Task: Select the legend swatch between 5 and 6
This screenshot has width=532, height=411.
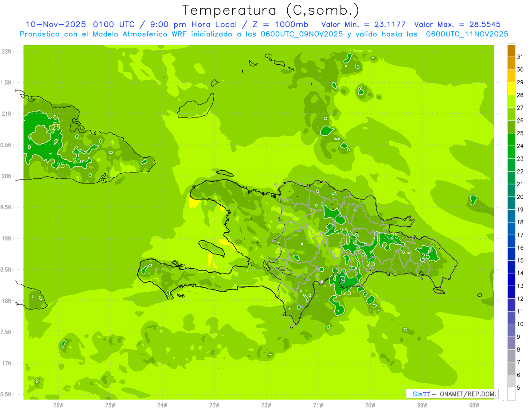Action: pos(511,381)
